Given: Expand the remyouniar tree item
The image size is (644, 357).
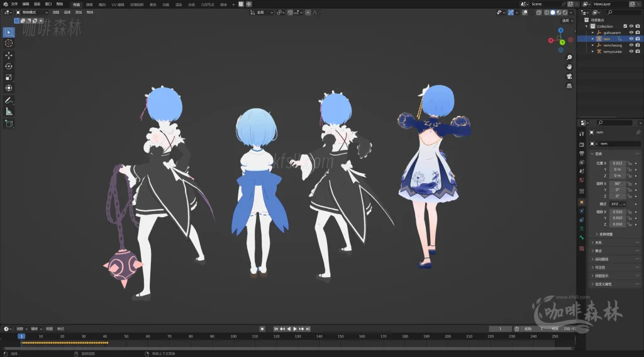Looking at the screenshot, I should (x=592, y=52).
